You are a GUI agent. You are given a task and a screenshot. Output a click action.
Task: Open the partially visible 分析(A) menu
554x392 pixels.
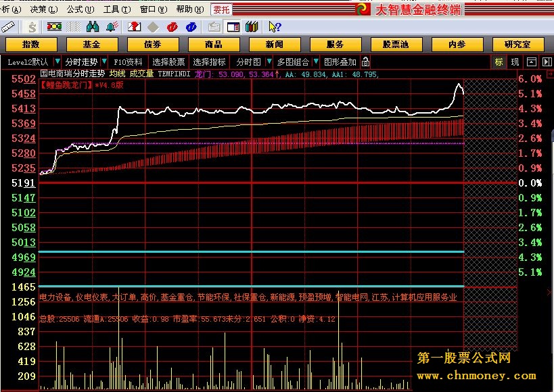(x=11, y=9)
